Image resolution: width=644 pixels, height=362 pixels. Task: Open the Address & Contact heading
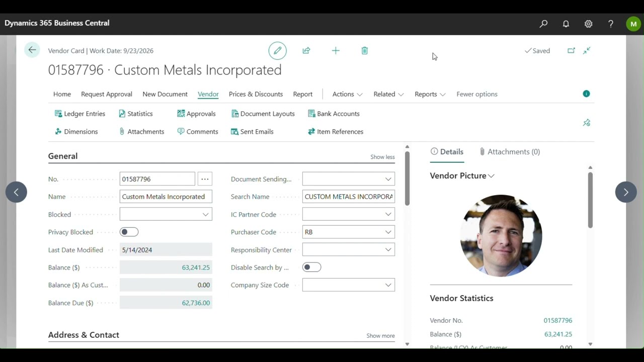[x=84, y=335]
